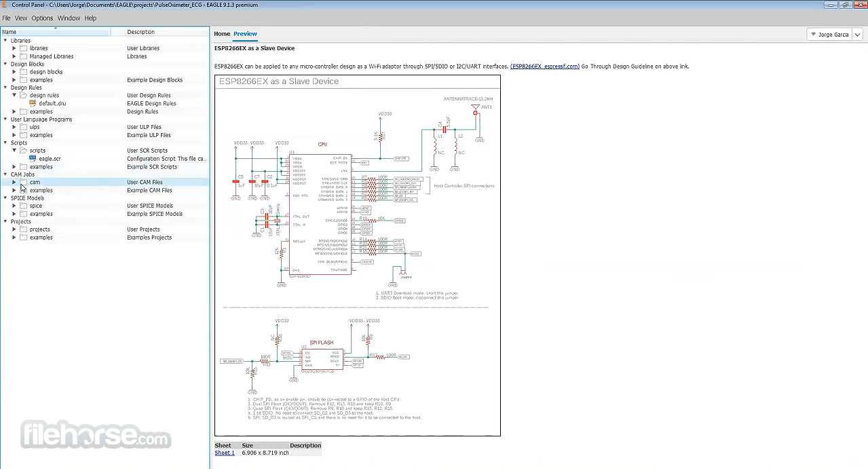Click the design blocks folder icon

tap(24, 72)
